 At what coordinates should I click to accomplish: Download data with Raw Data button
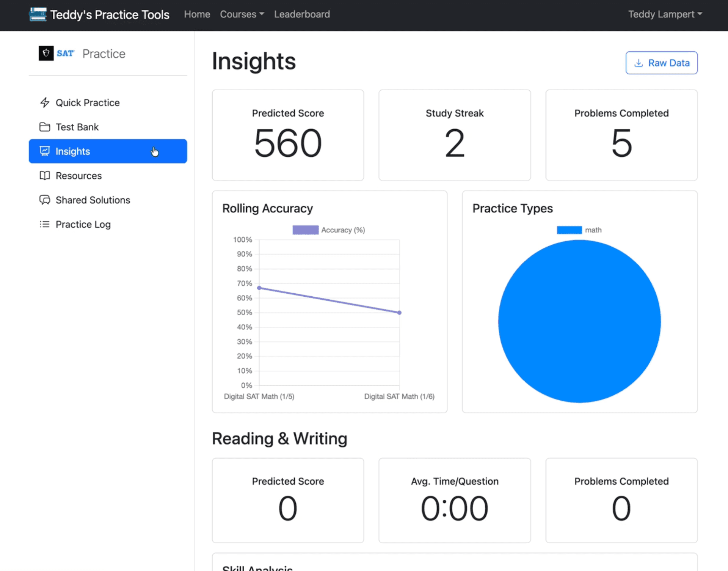[x=661, y=63]
